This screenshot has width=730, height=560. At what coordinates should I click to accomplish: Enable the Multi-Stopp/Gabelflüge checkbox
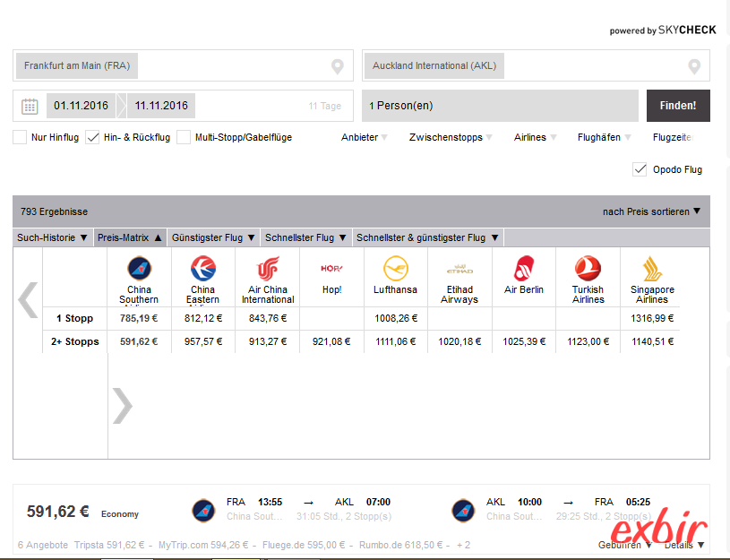pos(184,137)
